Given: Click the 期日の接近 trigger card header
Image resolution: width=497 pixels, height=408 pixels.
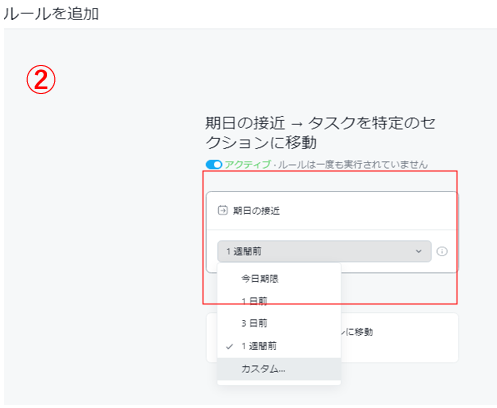Looking at the screenshot, I should (332, 211).
